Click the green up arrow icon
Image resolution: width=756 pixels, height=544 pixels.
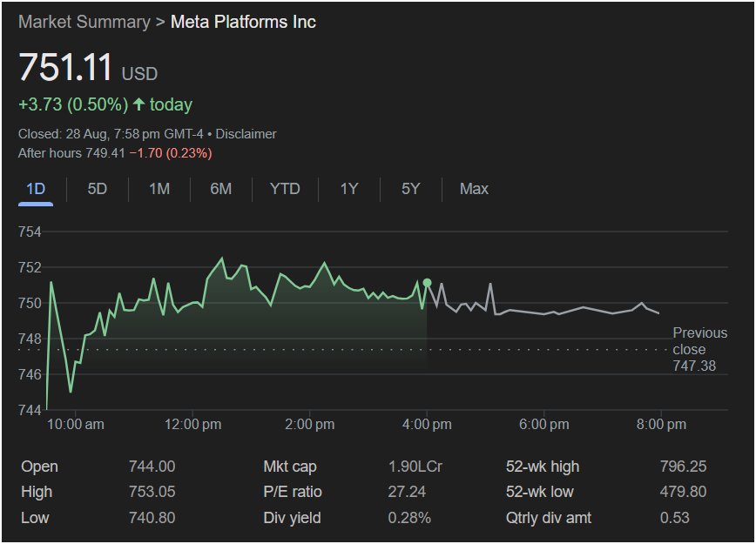pyautogui.click(x=138, y=104)
